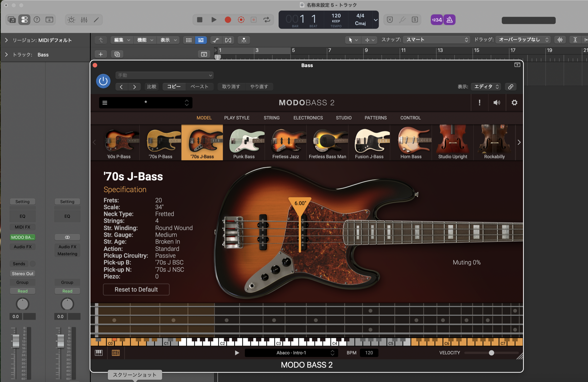Switch to the STRING tab
Image resolution: width=588 pixels, height=382 pixels.
tap(272, 118)
